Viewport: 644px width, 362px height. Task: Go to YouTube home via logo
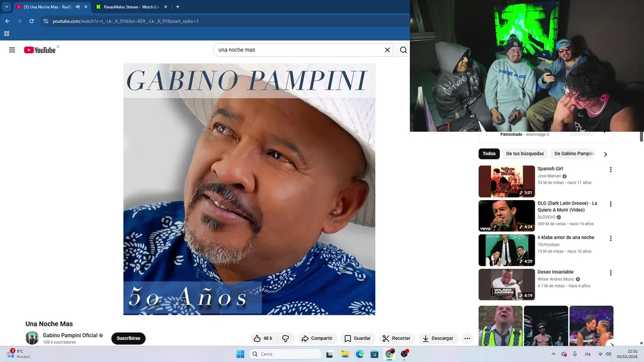tap(40, 50)
